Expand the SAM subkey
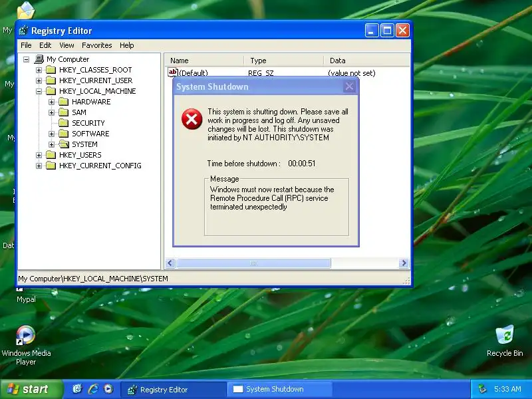The image size is (532, 399). (52, 112)
